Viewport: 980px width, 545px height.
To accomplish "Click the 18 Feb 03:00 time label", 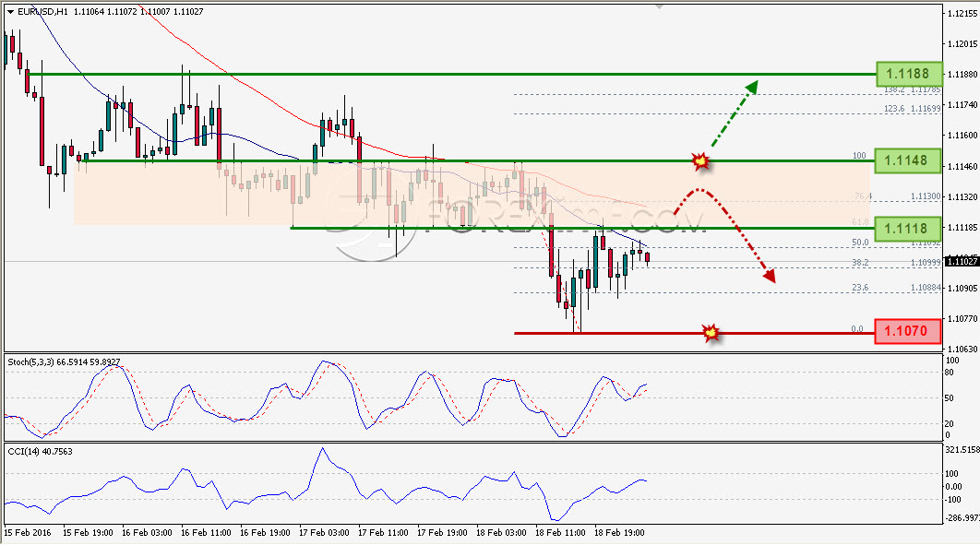I will (x=501, y=532).
